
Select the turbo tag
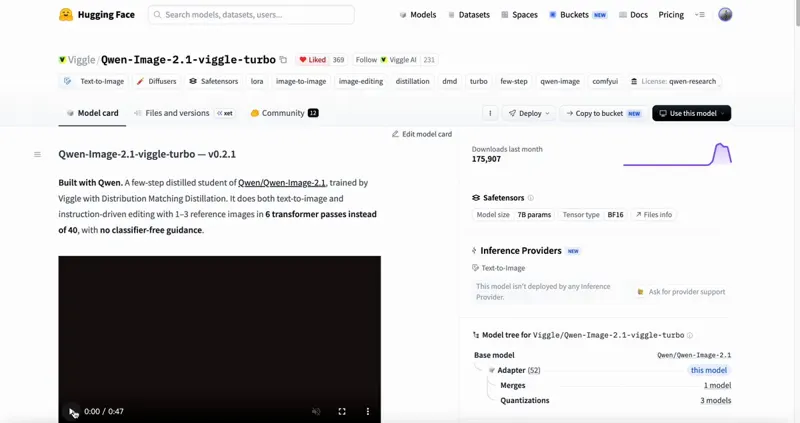479,81
